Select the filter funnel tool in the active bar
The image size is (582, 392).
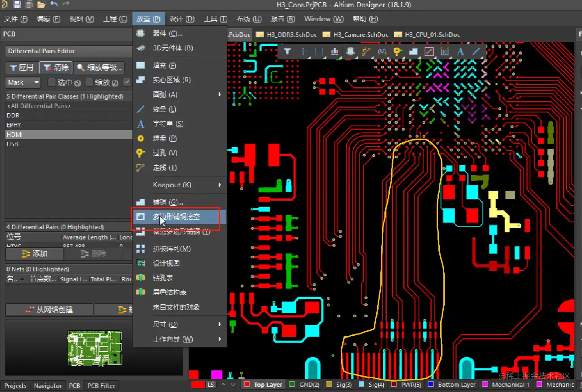(287, 51)
